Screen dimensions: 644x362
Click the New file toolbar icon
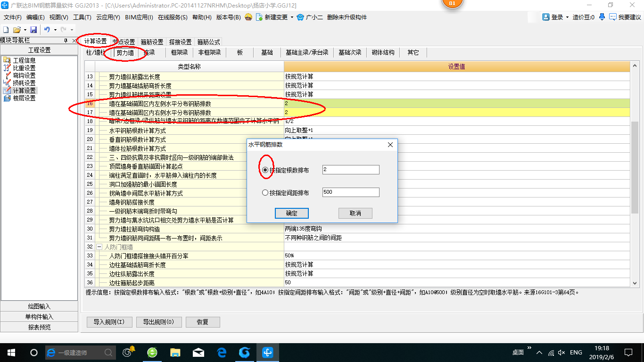pyautogui.click(x=6, y=30)
